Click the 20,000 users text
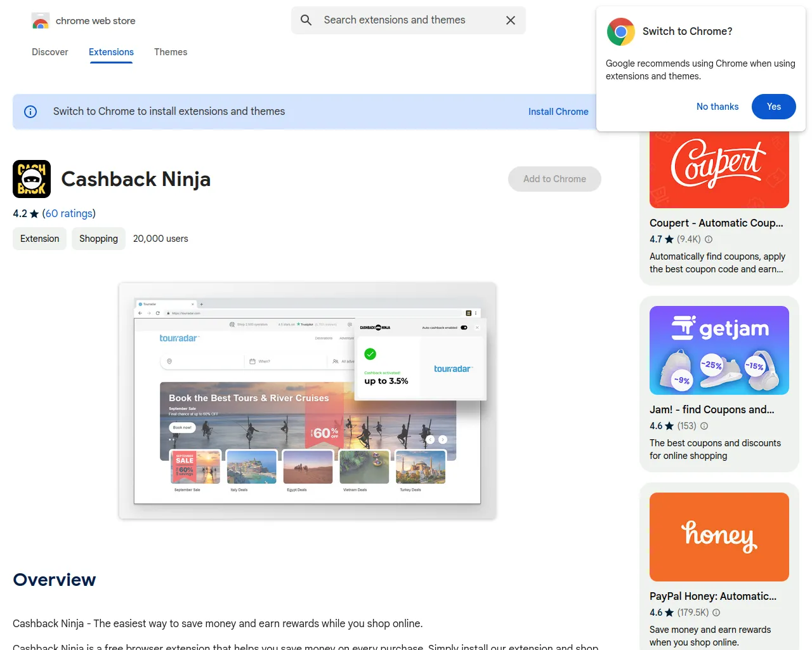 tap(160, 239)
